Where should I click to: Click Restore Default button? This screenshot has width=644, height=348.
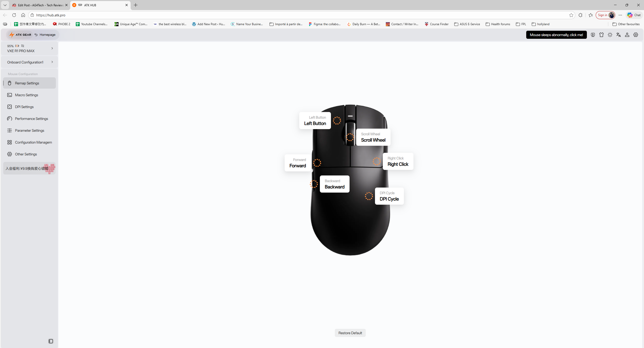click(x=350, y=333)
